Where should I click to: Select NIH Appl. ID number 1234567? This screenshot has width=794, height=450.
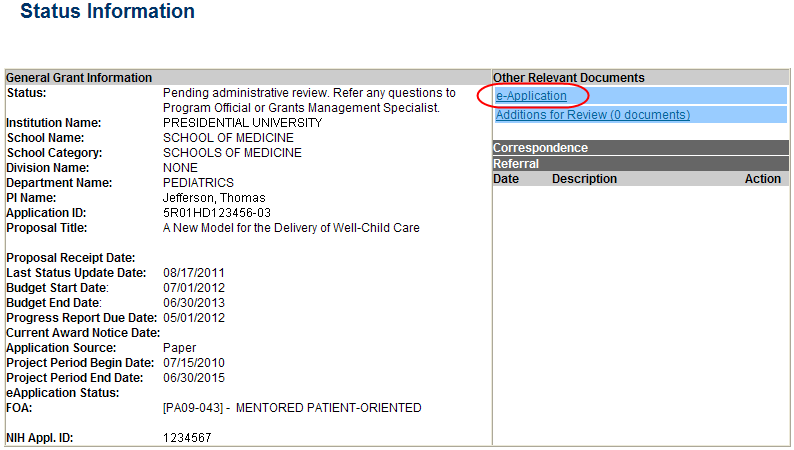[188, 438]
